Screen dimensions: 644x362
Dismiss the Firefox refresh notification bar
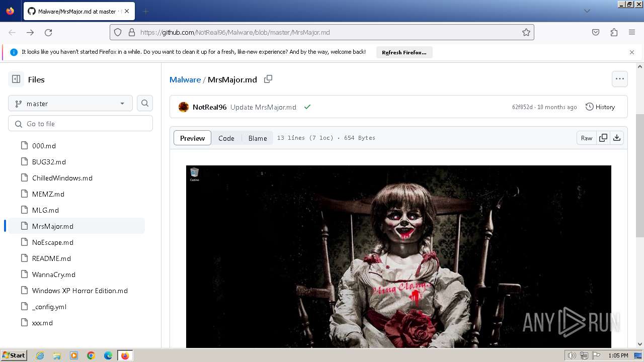point(632,52)
